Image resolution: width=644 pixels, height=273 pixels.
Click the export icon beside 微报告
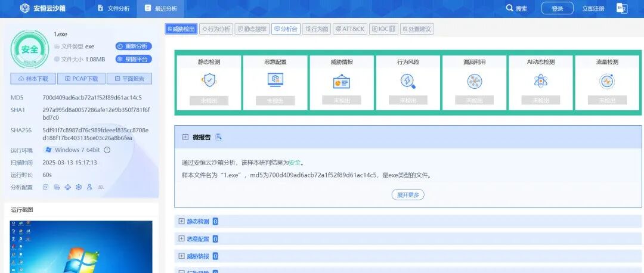pos(218,137)
